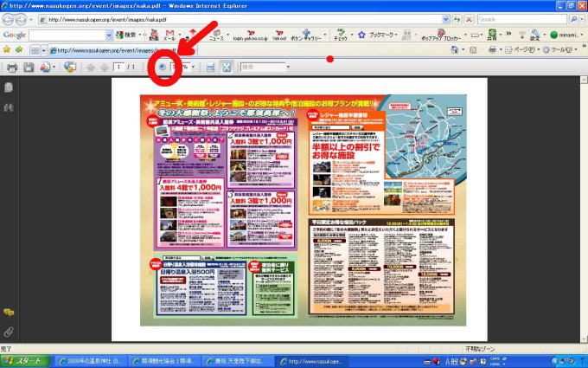The width and height of the screenshot is (588, 368).
Task: Open the ツール (Tools) menu
Action: (x=560, y=49)
